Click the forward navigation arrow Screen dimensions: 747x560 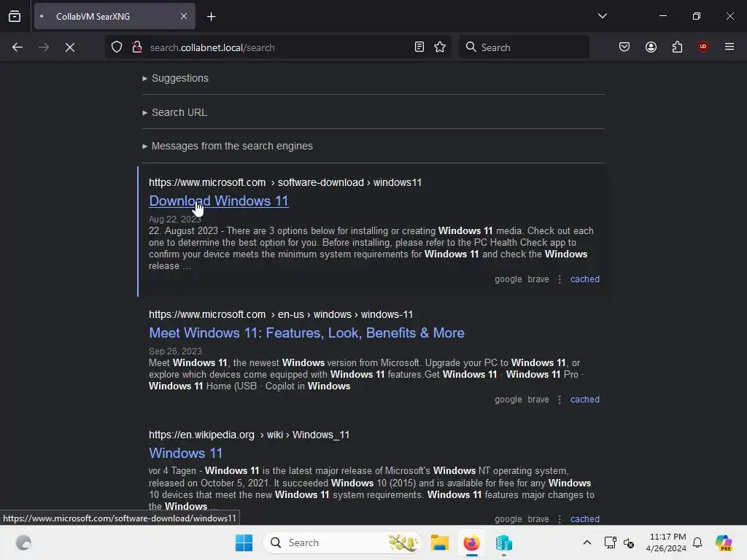pos(44,47)
